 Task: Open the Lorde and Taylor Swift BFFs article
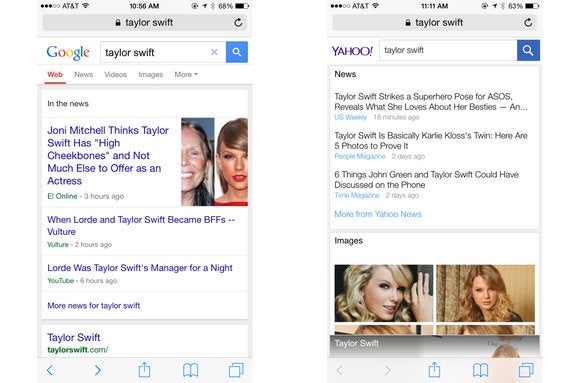tap(141, 225)
